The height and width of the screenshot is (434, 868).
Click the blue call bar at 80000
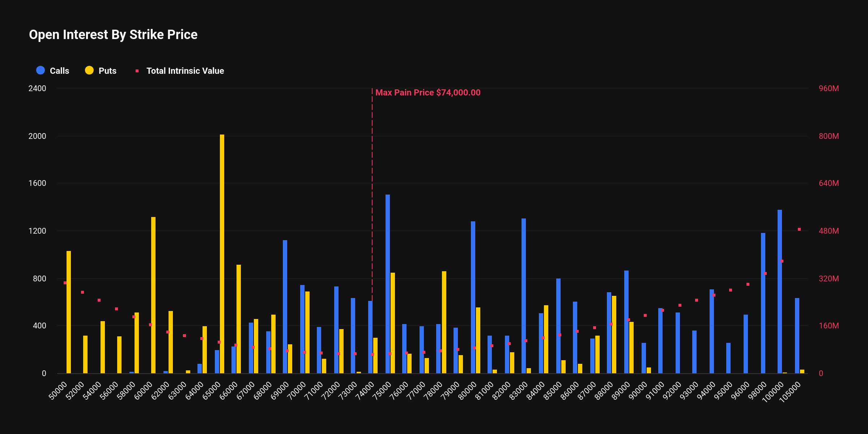click(473, 297)
